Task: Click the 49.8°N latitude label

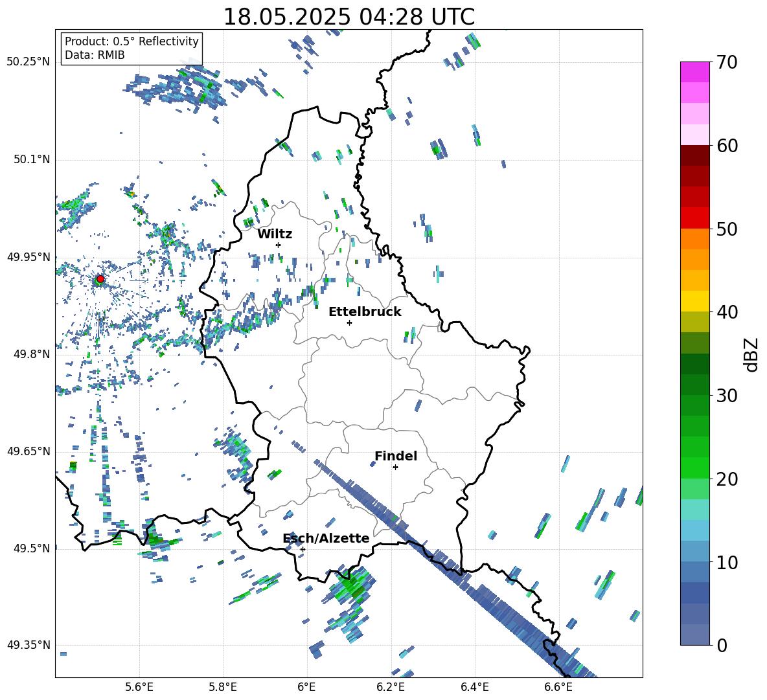Action: (31, 354)
